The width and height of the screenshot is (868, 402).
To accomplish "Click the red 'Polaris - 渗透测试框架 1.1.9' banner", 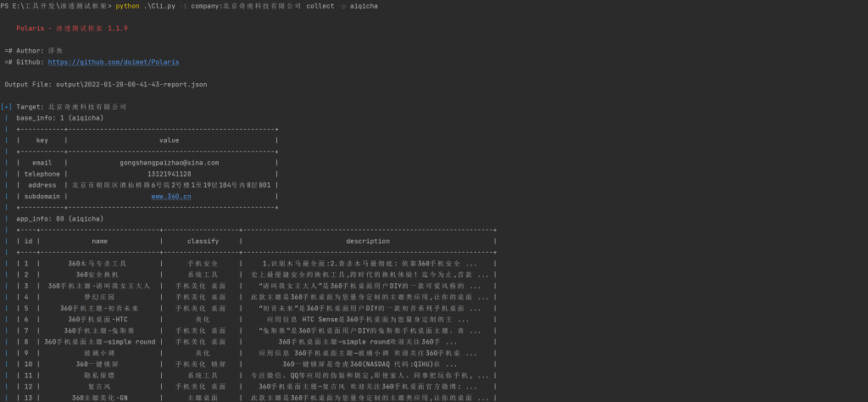I will pyautogui.click(x=72, y=28).
